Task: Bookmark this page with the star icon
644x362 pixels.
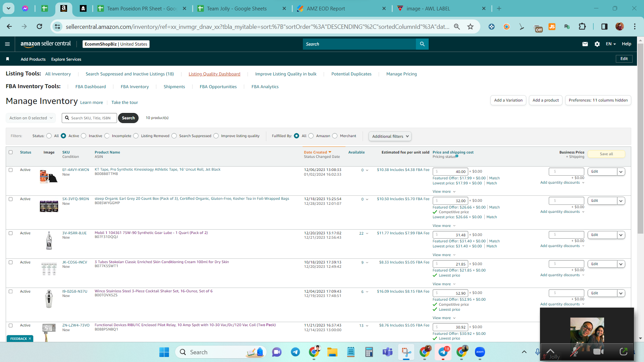Action: [471, 26]
